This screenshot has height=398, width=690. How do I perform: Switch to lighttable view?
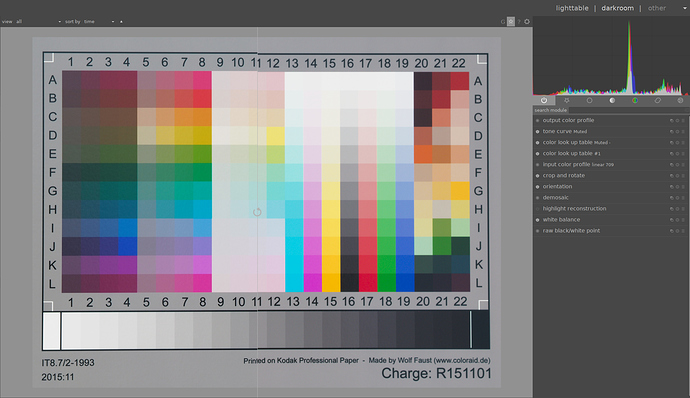572,8
